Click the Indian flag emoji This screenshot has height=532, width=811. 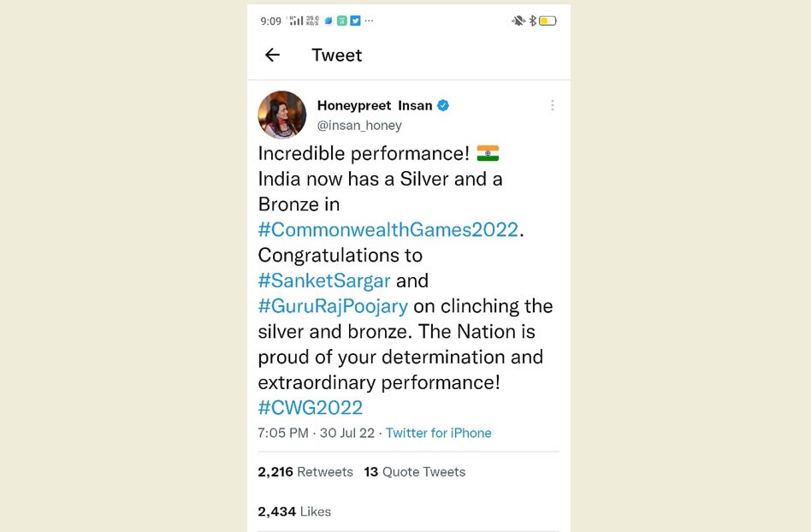[x=488, y=154]
